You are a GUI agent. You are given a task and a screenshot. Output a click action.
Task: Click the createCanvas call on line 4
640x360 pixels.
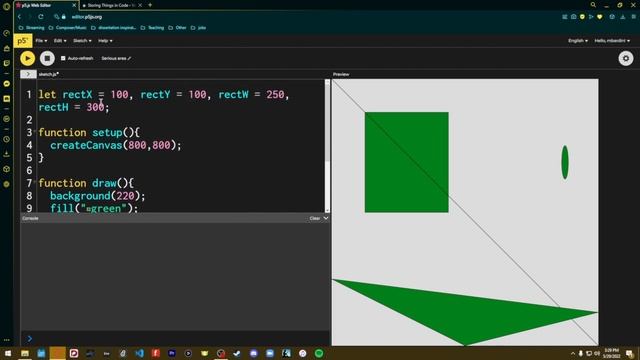pyautogui.click(x=116, y=145)
